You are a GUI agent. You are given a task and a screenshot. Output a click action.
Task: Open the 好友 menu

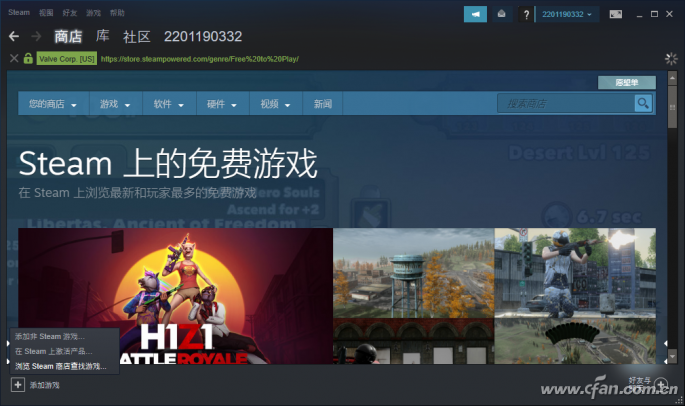(x=69, y=13)
